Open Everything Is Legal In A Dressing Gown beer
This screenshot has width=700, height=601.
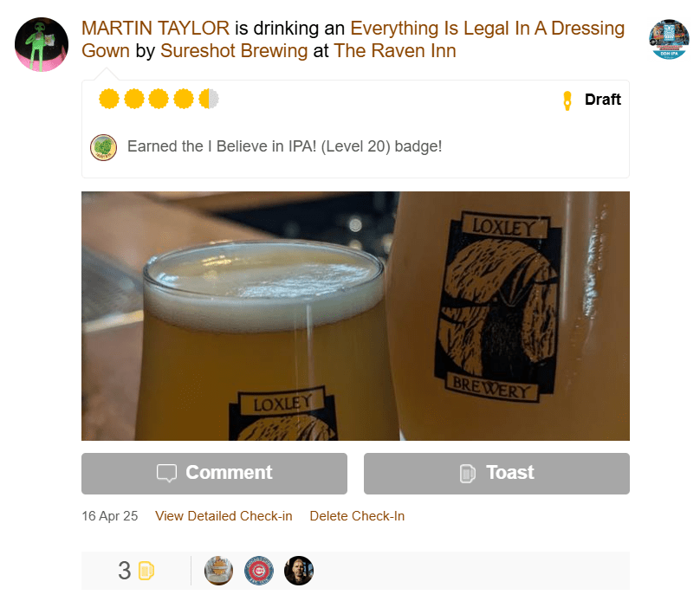tap(353, 39)
